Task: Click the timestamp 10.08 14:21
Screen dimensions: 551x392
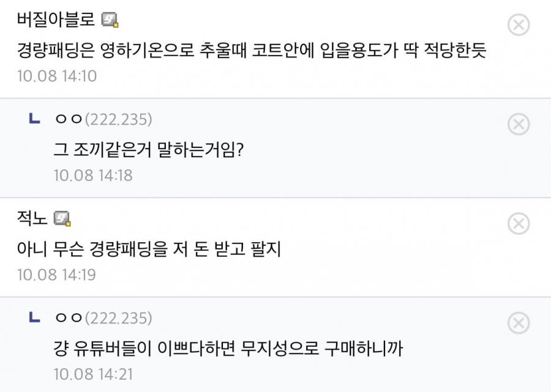Action: (x=93, y=374)
